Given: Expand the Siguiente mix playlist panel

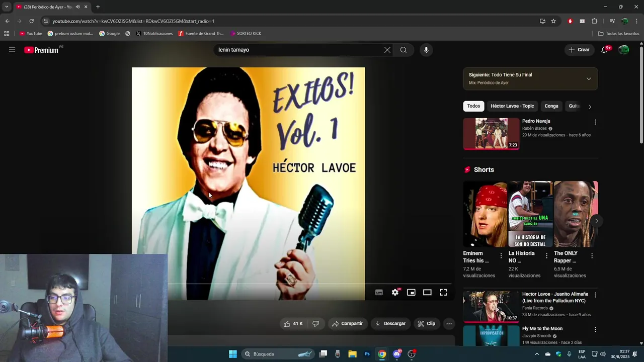Looking at the screenshot, I should [x=589, y=79].
